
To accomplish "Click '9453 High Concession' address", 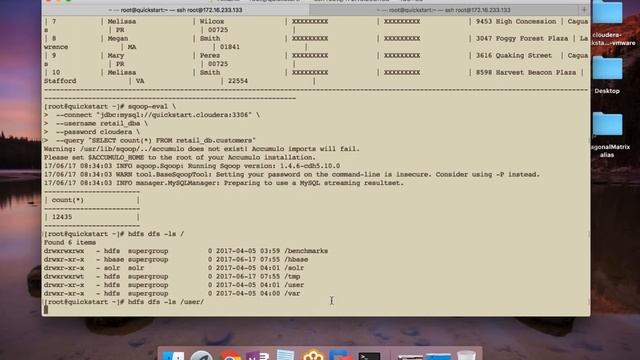I will click(x=516, y=21).
